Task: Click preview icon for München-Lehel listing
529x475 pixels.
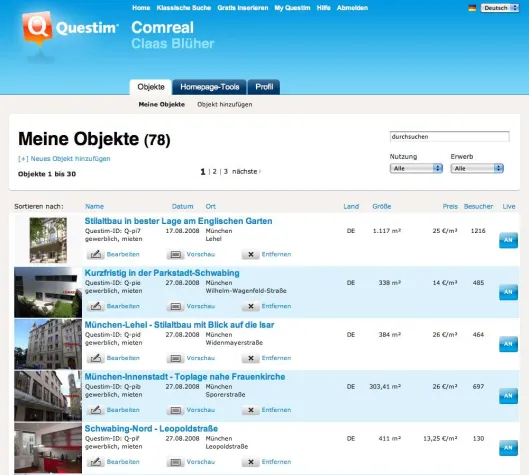Action: click(x=175, y=358)
